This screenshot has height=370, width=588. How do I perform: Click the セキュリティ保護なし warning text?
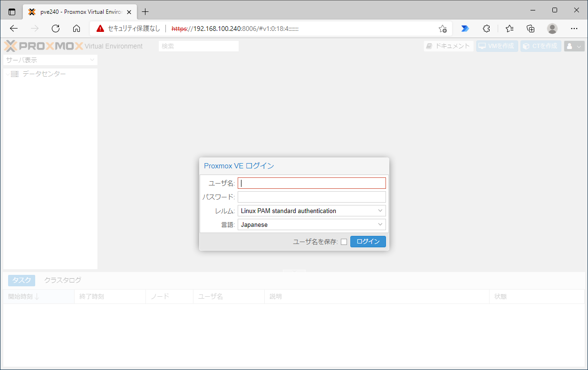pyautogui.click(x=134, y=29)
